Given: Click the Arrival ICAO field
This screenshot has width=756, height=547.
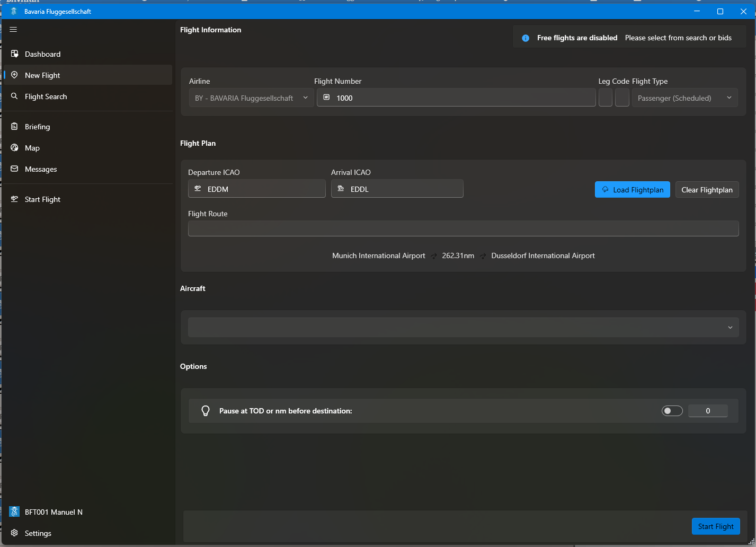Looking at the screenshot, I should pyautogui.click(x=397, y=189).
